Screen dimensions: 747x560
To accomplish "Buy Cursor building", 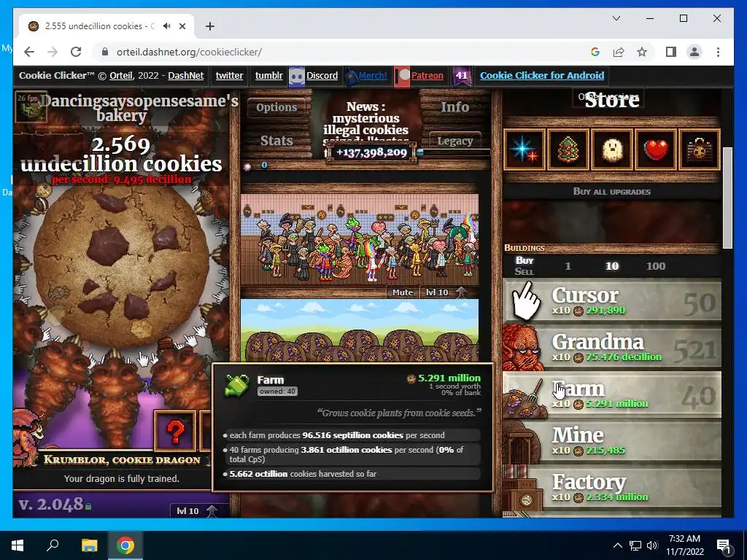I will coord(612,302).
